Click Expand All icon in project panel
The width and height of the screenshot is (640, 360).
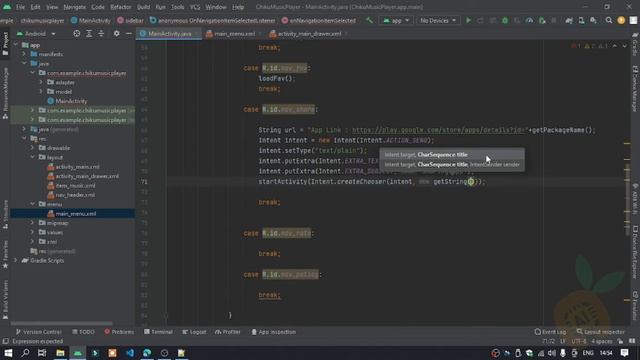click(89, 33)
